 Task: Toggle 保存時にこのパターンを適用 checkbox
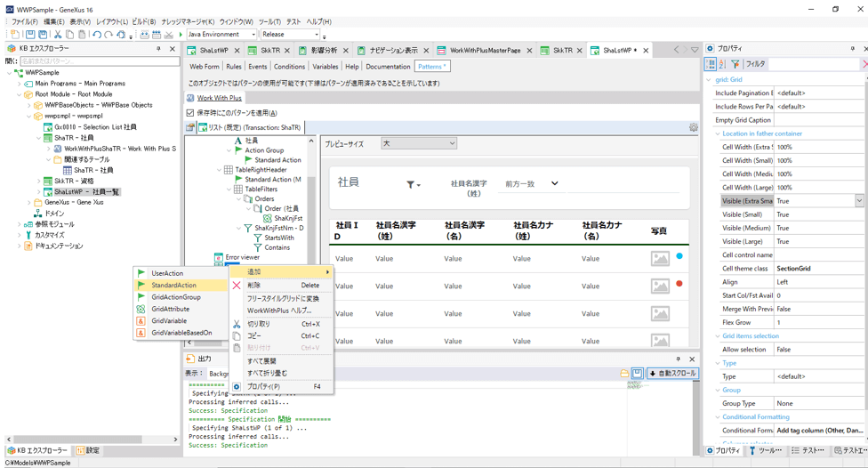[190, 112]
